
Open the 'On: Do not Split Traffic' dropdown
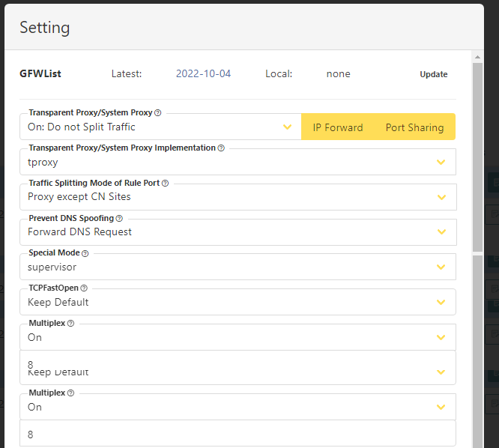(160, 127)
